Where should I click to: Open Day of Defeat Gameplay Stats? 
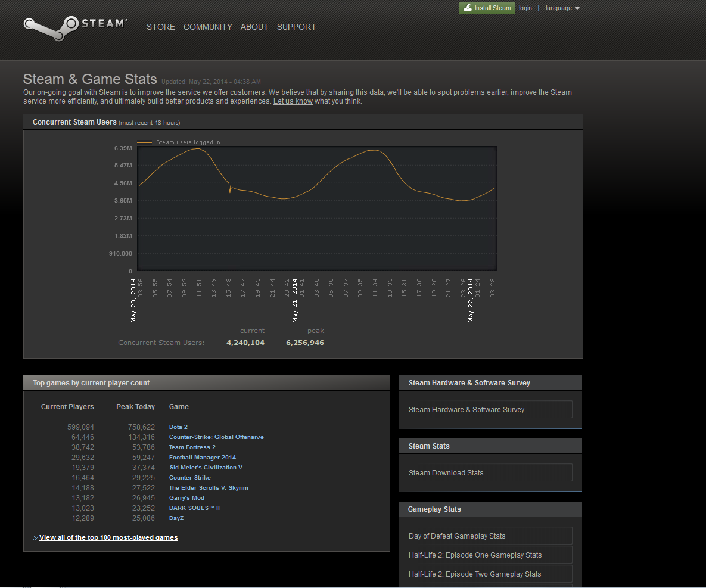tap(457, 536)
